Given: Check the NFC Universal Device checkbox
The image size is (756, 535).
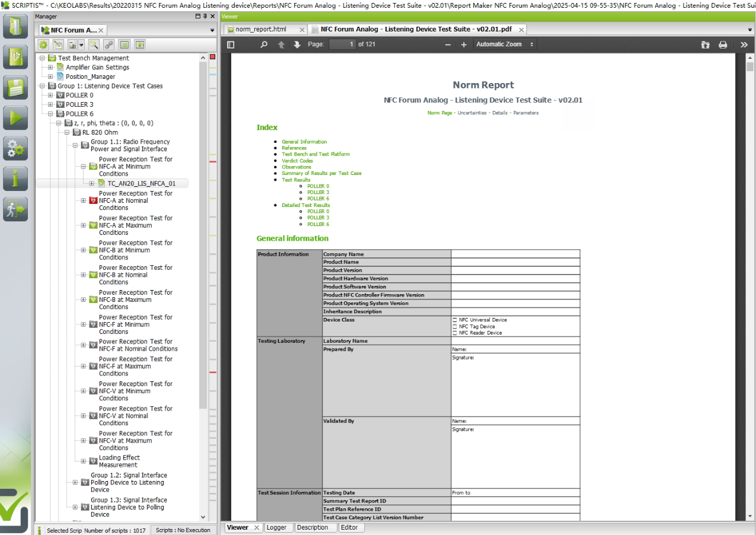Looking at the screenshot, I should click(x=455, y=320).
